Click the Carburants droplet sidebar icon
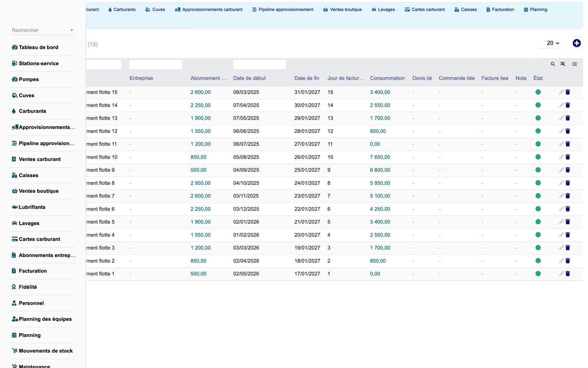This screenshot has height=368, width=588. click(x=14, y=111)
